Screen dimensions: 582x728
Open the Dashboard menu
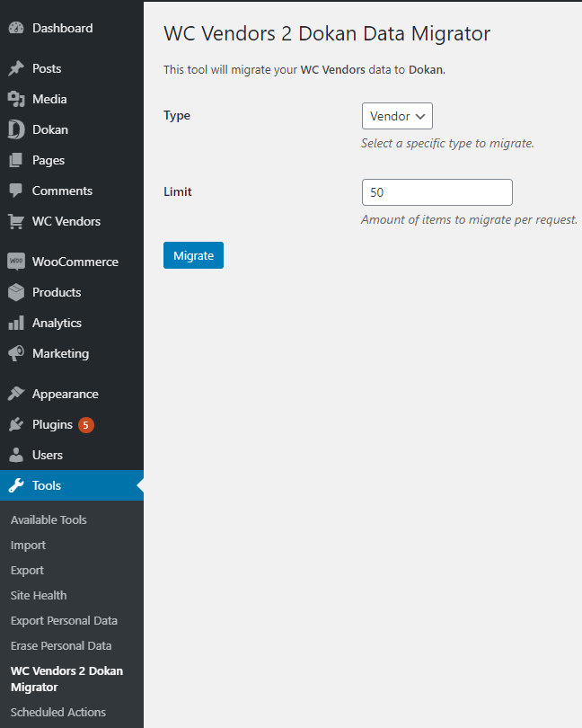point(63,29)
